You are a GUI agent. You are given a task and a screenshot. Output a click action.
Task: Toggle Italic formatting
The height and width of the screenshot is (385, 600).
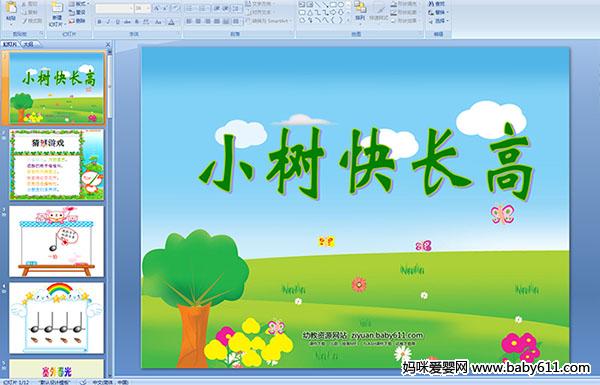(108, 22)
